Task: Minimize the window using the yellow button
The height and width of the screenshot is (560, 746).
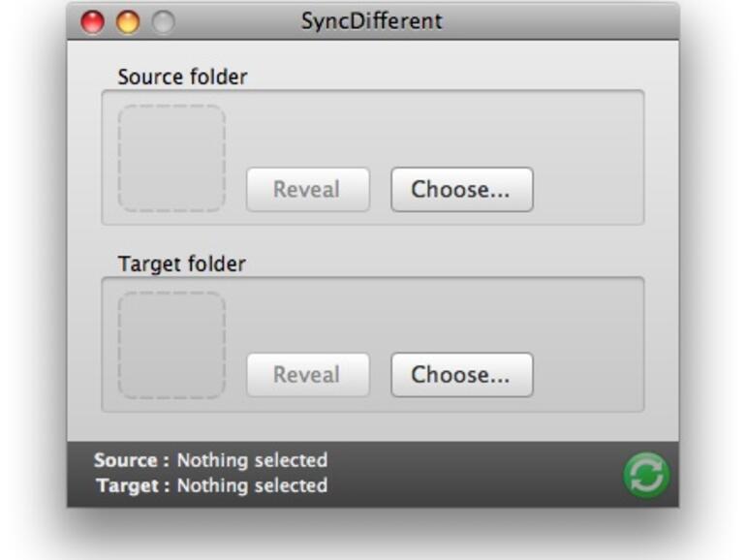Action: 128,21
